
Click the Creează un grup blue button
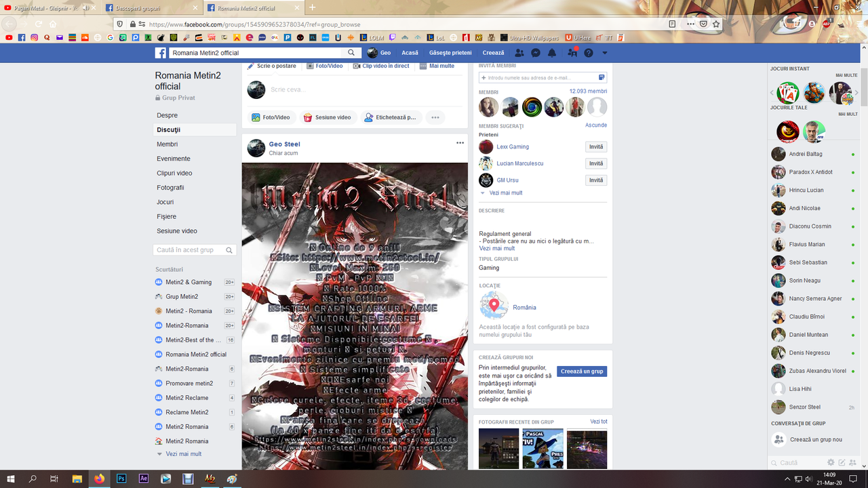(582, 371)
